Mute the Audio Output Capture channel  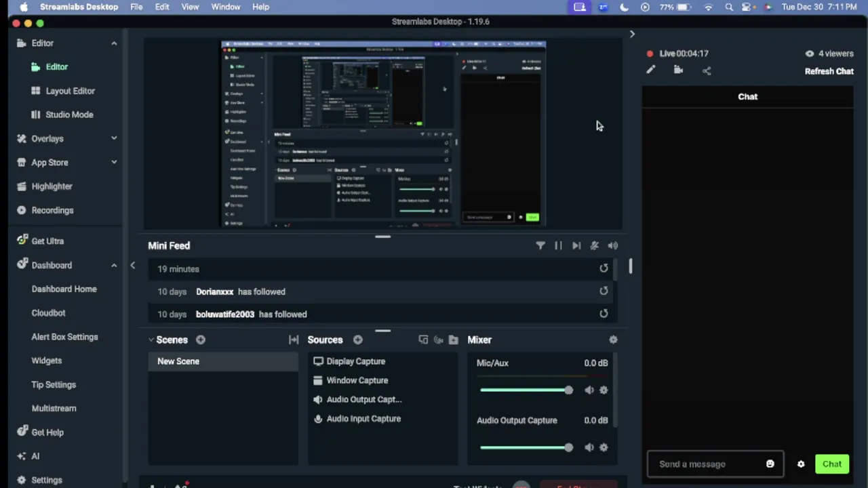[x=589, y=447]
